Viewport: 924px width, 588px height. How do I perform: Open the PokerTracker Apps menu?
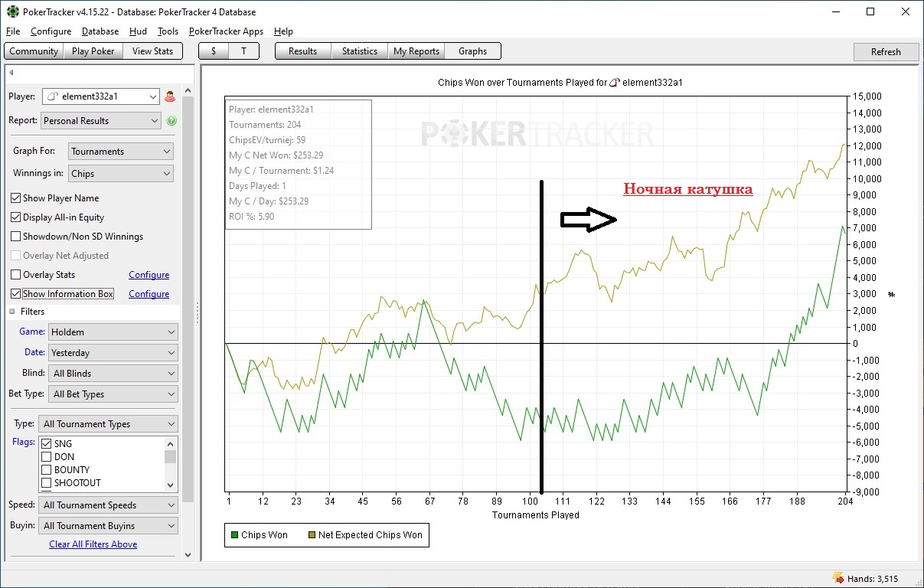(226, 31)
